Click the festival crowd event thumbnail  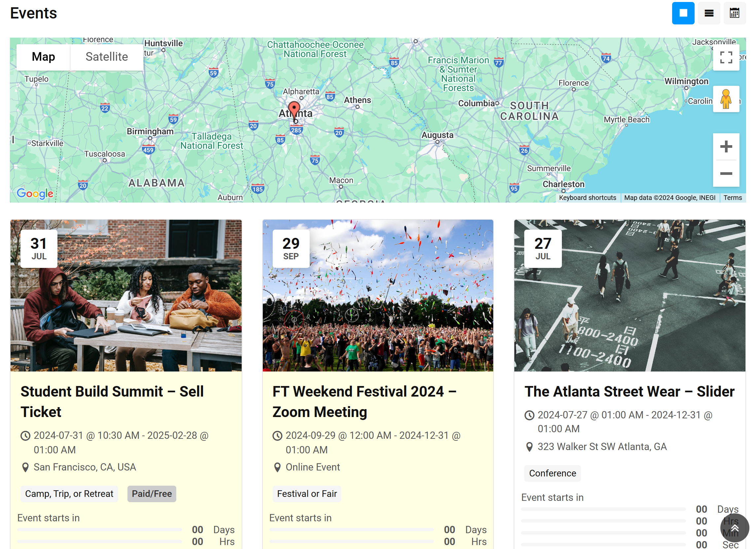point(378,295)
